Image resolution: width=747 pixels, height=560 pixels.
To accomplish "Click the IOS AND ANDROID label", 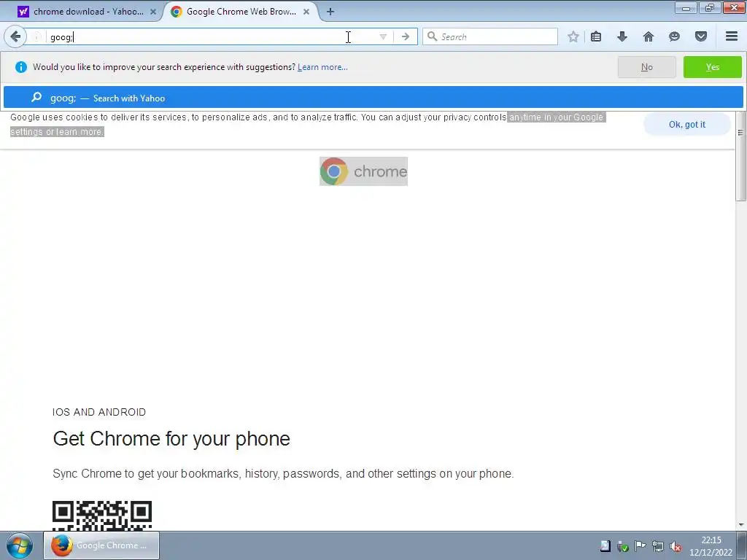I will coord(99,413).
